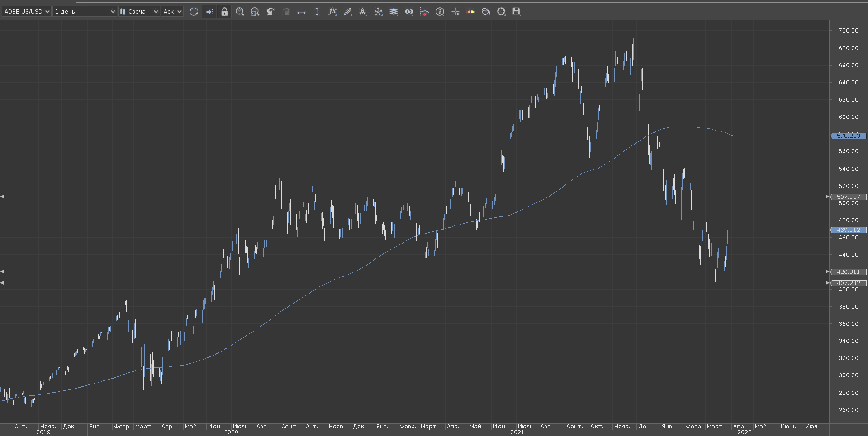Toggle auto-shift chart to latest bar
This screenshot has width=868, height=436.
pos(209,12)
